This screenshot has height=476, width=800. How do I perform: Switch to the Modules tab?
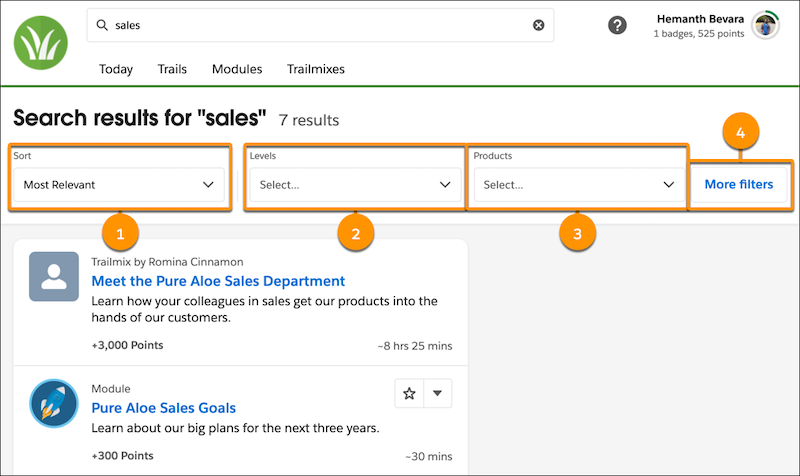click(237, 69)
